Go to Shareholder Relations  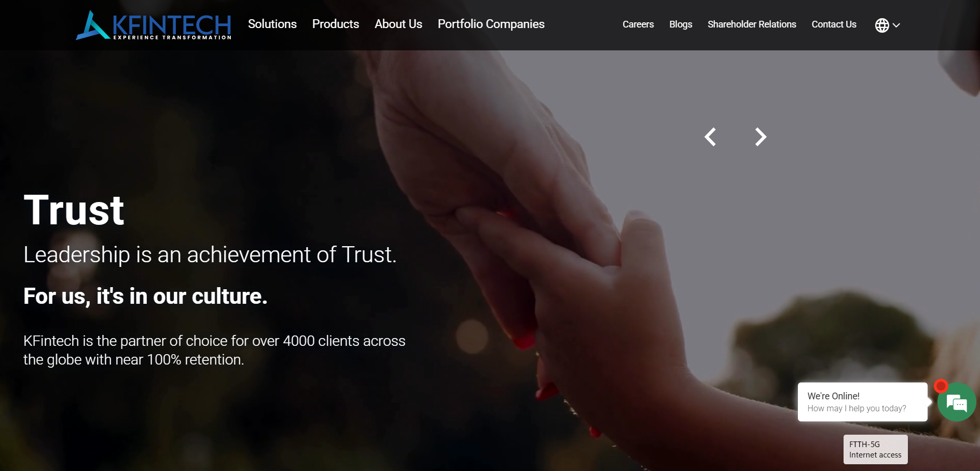click(752, 24)
